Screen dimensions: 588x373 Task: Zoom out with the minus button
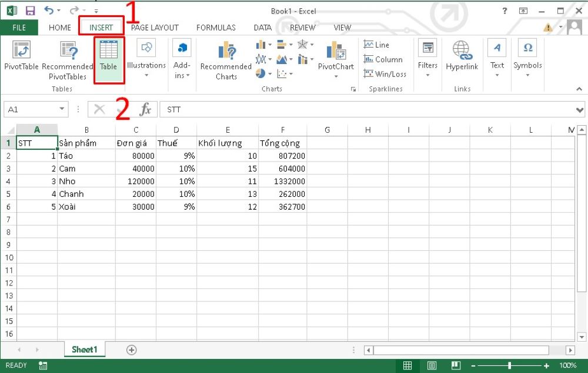tap(473, 365)
